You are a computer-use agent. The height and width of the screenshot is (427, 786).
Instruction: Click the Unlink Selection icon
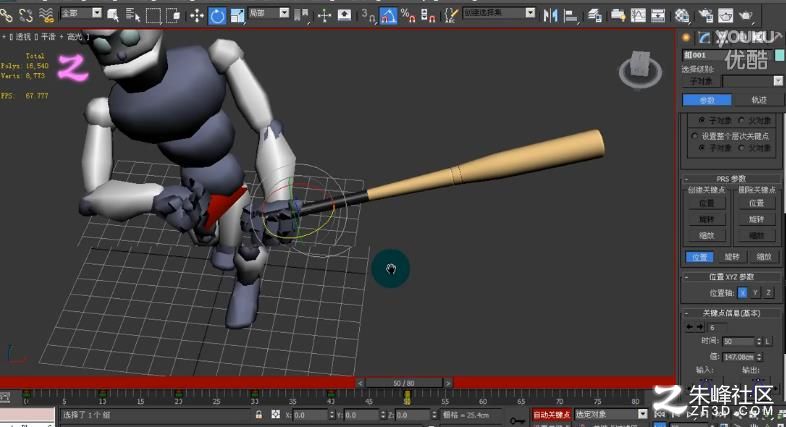(x=26, y=16)
